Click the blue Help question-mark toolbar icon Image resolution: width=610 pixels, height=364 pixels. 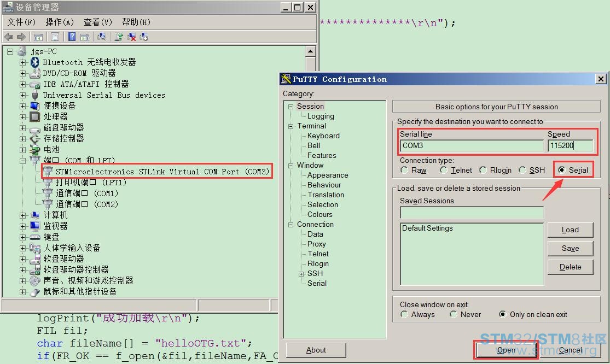click(x=72, y=37)
